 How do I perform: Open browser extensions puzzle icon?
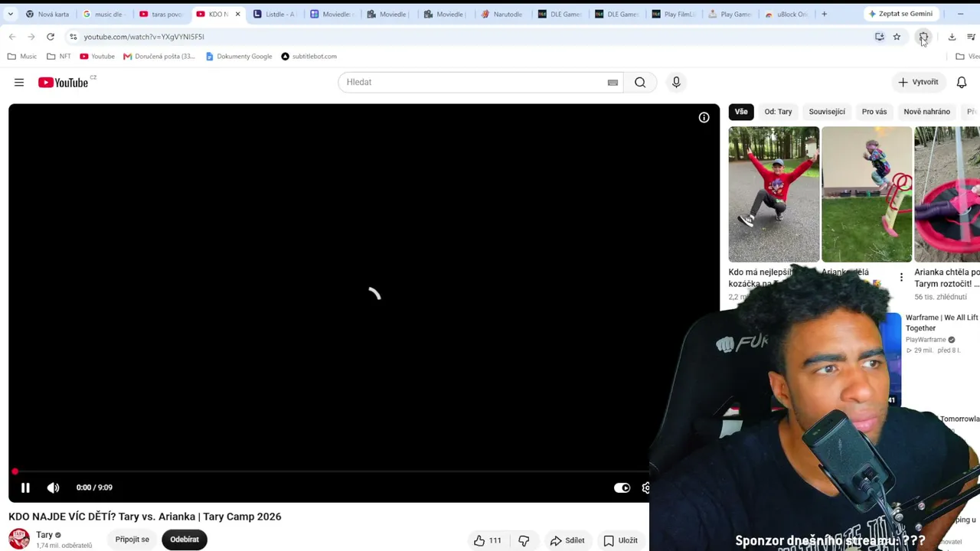point(924,37)
